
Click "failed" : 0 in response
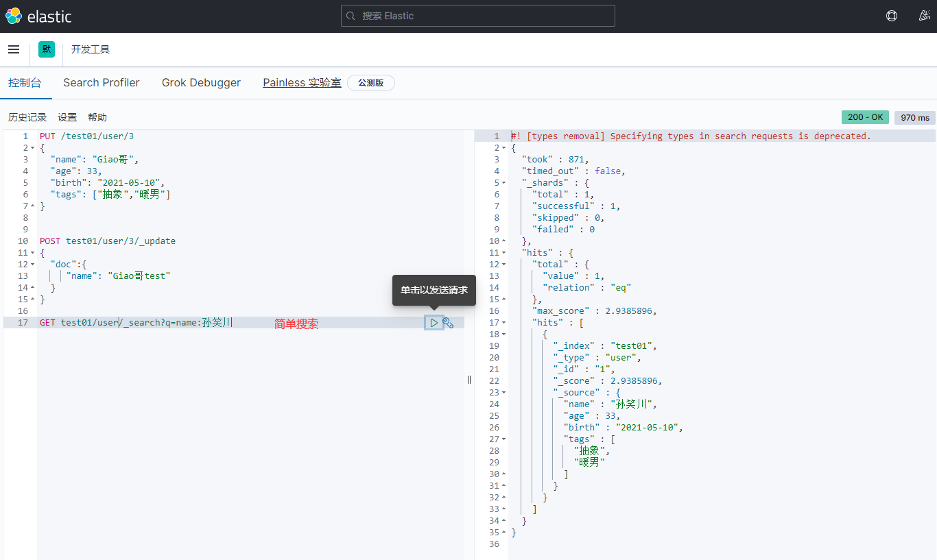tap(563, 230)
